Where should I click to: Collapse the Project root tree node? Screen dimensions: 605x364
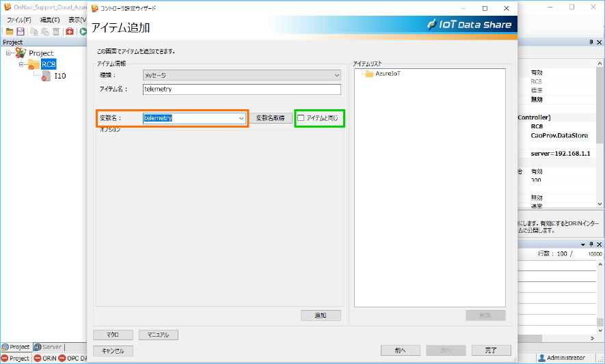pos(8,53)
